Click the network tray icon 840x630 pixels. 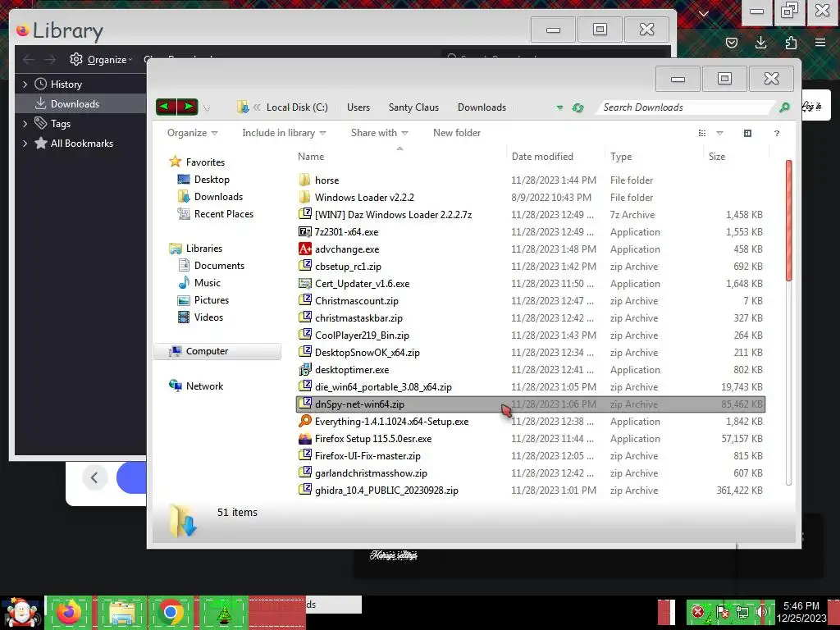(x=742, y=612)
